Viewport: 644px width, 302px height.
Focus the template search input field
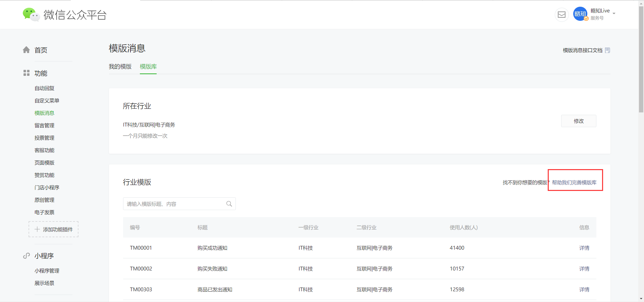(179, 204)
